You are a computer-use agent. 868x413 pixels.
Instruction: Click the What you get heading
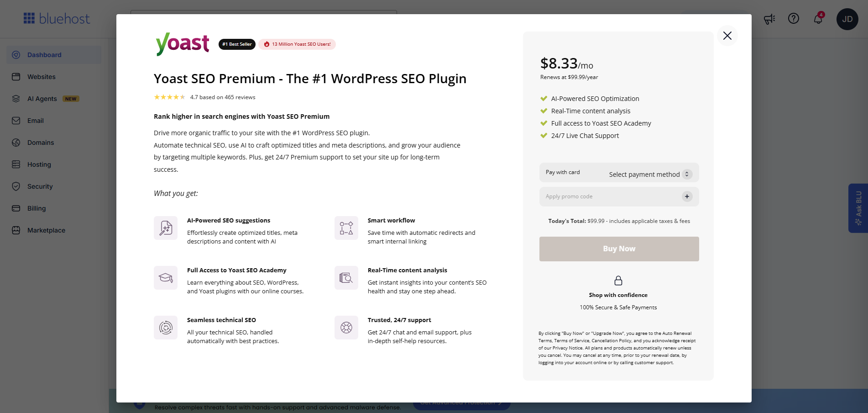point(176,193)
